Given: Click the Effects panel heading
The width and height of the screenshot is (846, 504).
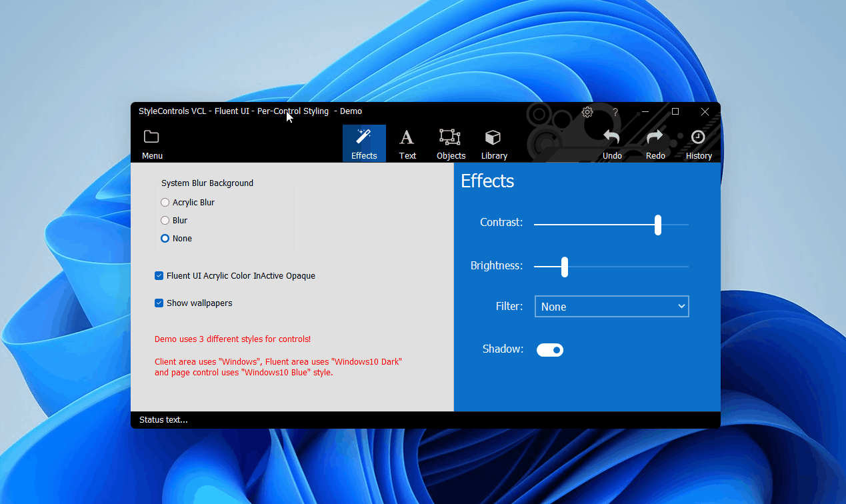Looking at the screenshot, I should (x=487, y=181).
